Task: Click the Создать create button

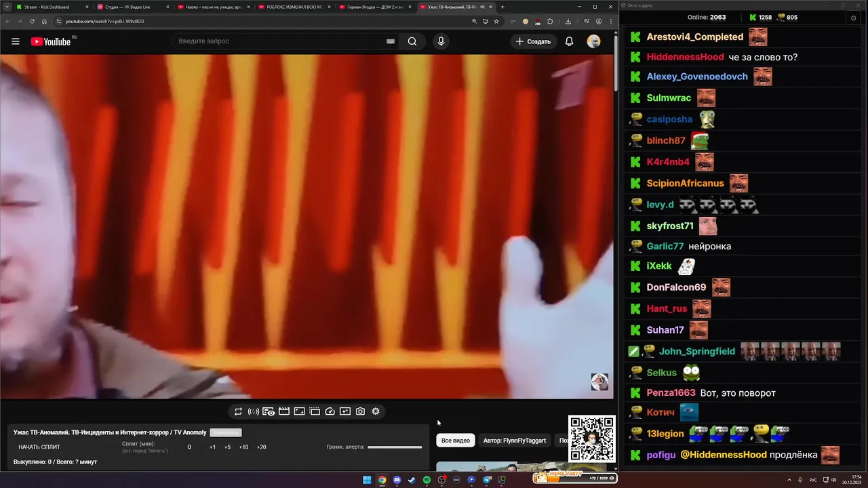Action: (533, 41)
